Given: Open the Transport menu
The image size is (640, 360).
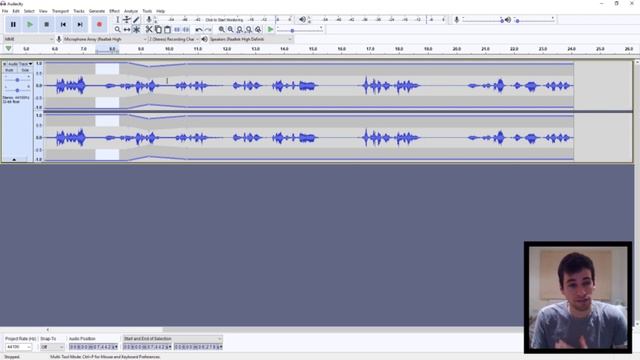Looking at the screenshot, I should click(x=60, y=11).
